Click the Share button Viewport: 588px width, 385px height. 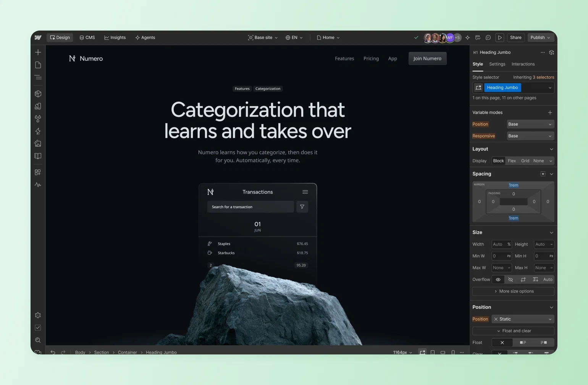pyautogui.click(x=515, y=37)
